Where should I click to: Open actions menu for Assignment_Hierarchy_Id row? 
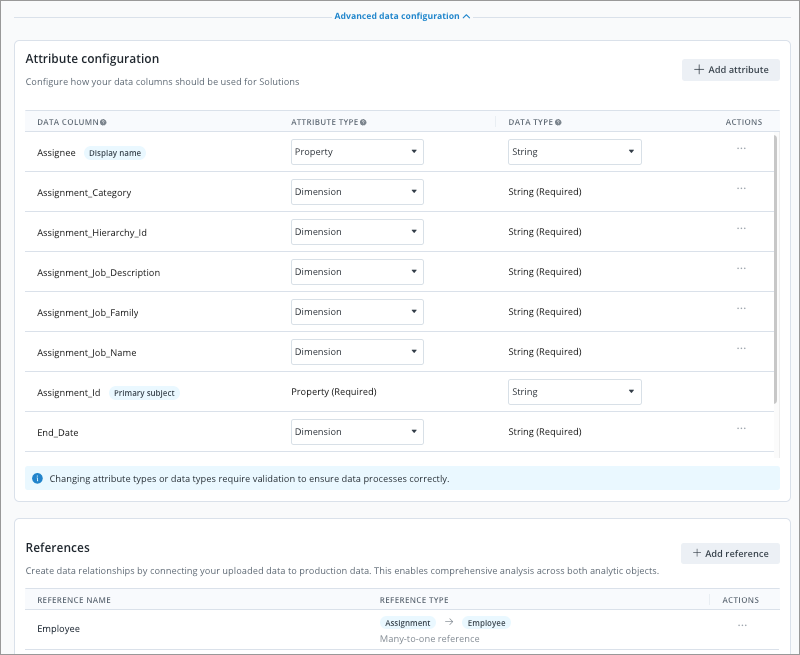point(741,228)
